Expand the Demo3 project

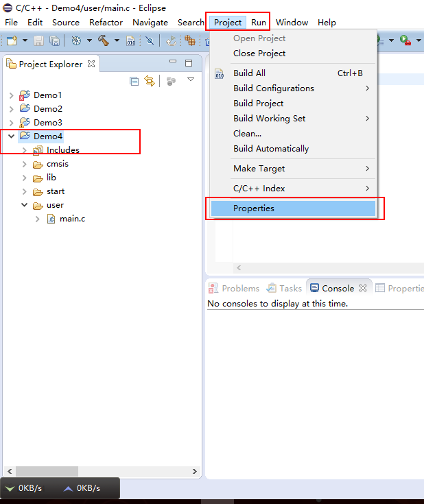pos(11,123)
